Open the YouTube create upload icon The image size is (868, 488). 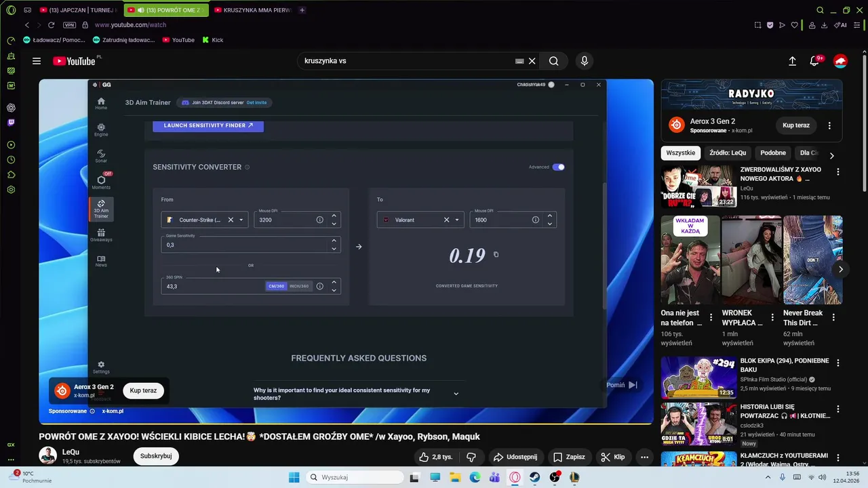tap(792, 61)
